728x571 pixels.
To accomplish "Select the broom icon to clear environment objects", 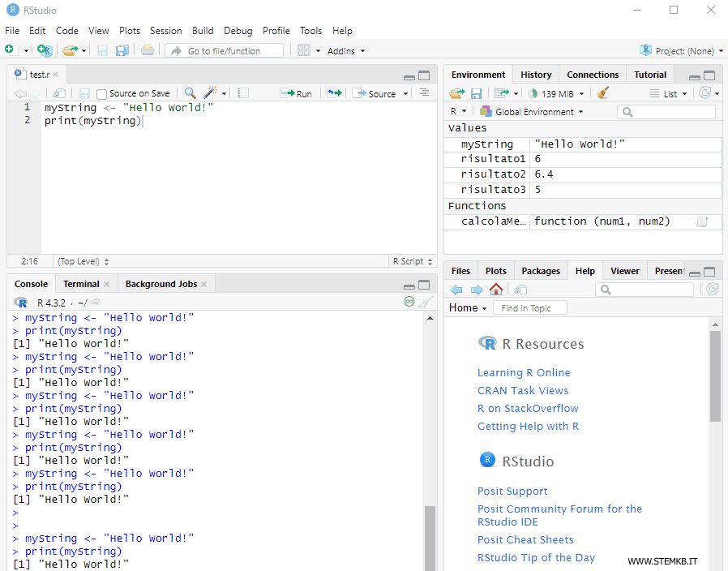I will click(x=603, y=93).
